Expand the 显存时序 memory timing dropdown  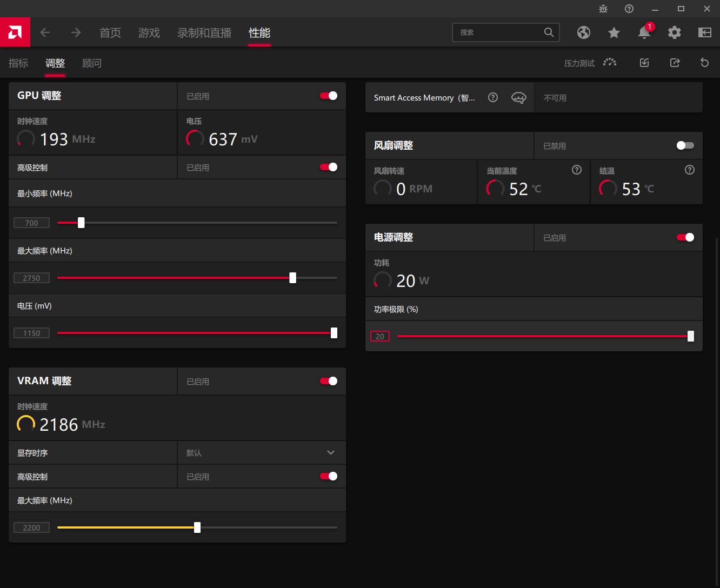330,452
